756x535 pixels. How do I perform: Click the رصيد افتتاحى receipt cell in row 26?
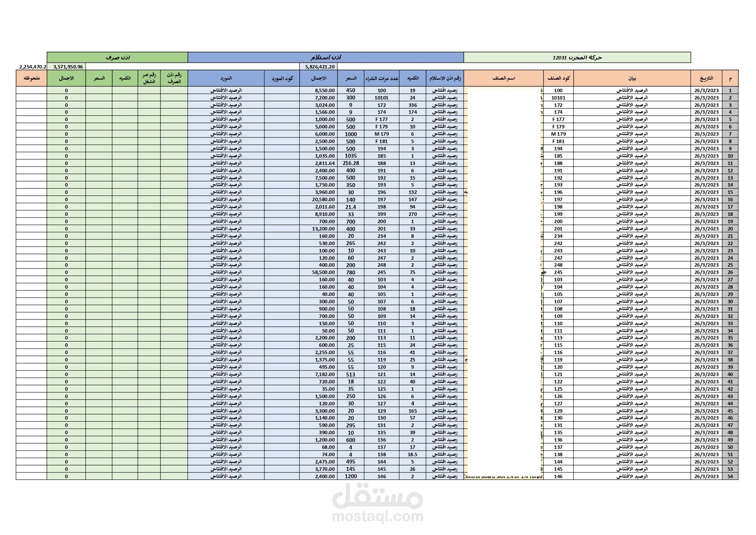445,272
